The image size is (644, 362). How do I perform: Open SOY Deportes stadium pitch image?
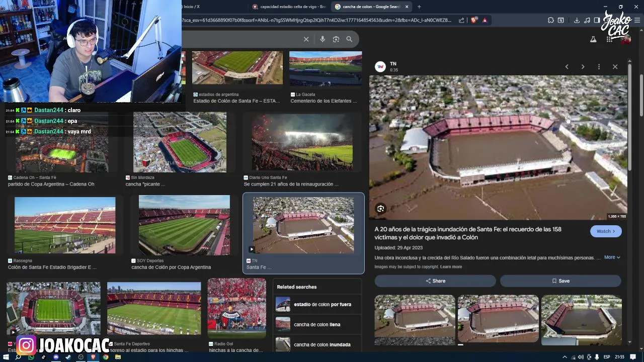[x=184, y=225]
